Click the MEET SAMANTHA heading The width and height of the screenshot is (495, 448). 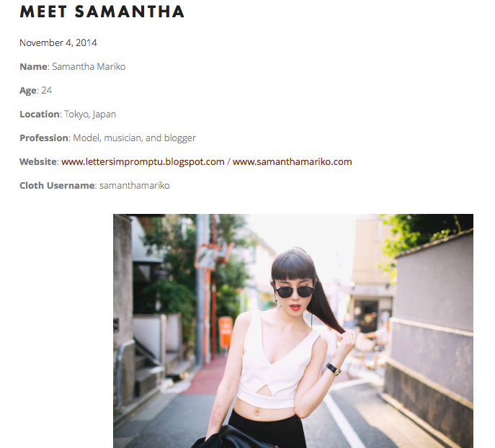tap(102, 12)
